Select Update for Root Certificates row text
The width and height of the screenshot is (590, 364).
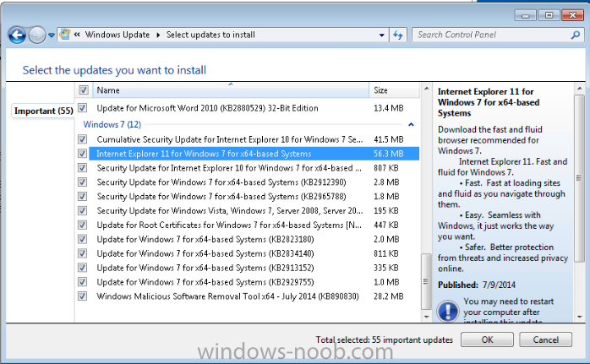click(x=229, y=225)
